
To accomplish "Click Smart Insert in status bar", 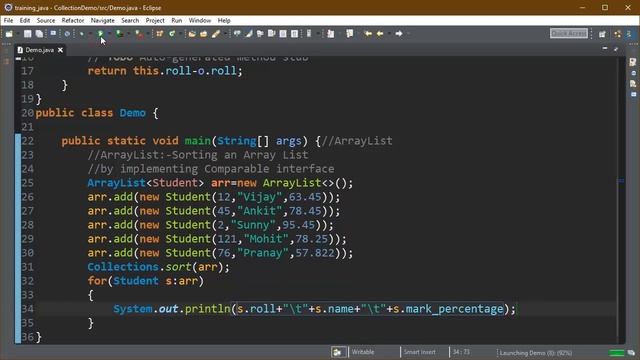I will click(x=419, y=352).
